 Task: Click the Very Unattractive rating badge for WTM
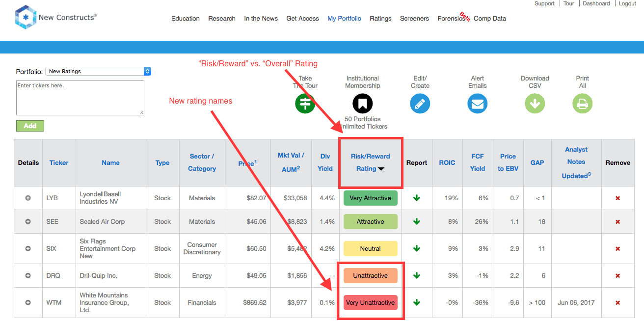pos(370,302)
